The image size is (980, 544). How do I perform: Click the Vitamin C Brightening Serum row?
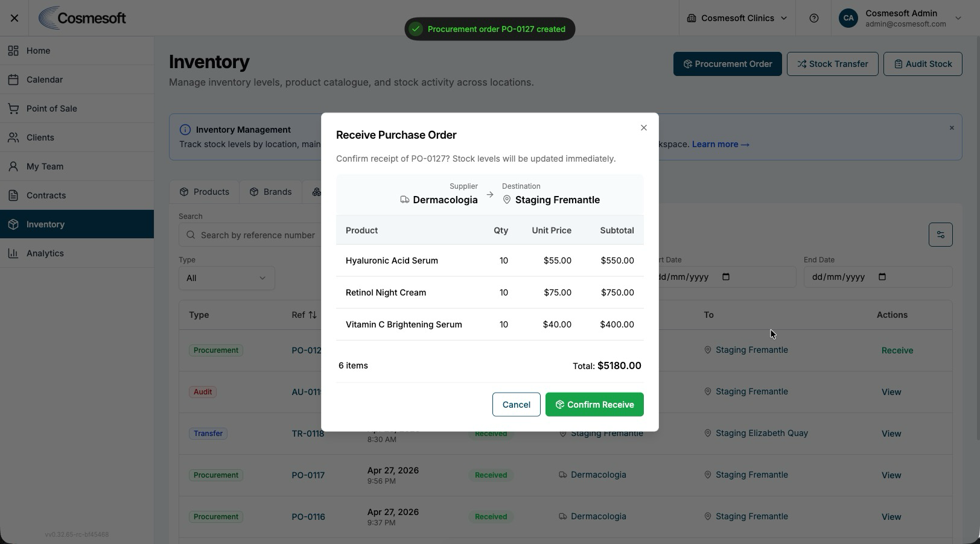490,324
